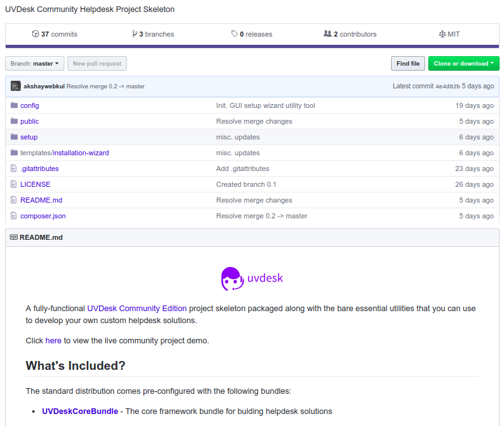Click the templates folder icon
This screenshot has width=504, height=426.
[x=14, y=152]
